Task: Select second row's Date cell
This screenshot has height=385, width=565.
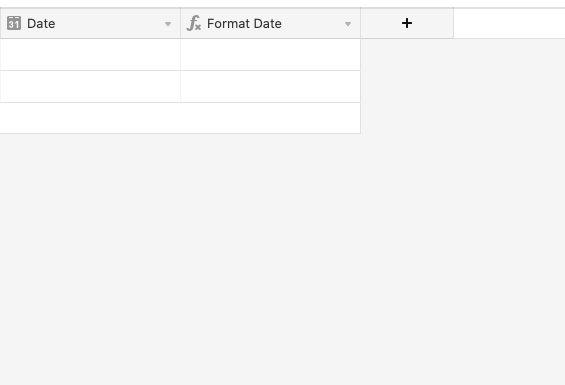Action: (90, 87)
